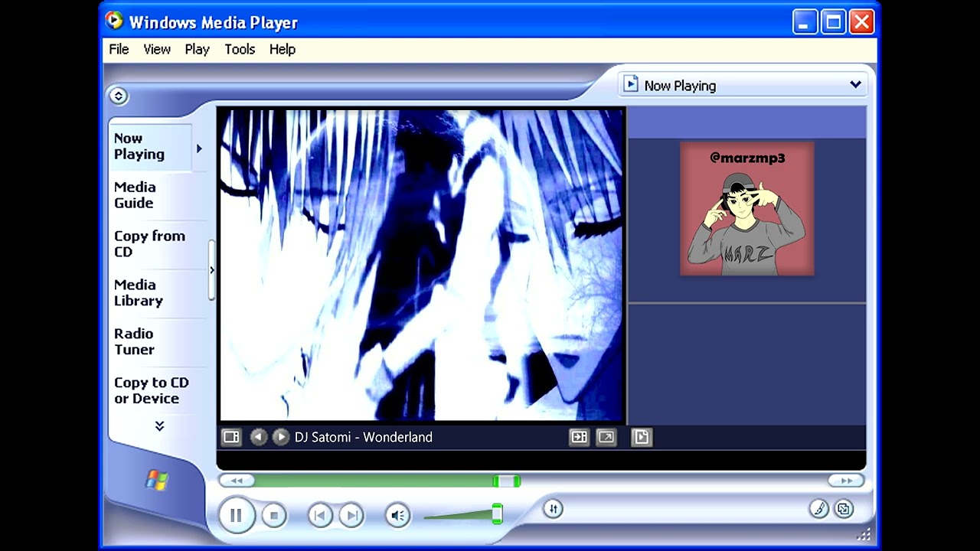Toggle menu bar auto-hide round button
The width and height of the screenshot is (980, 551).
tap(118, 96)
